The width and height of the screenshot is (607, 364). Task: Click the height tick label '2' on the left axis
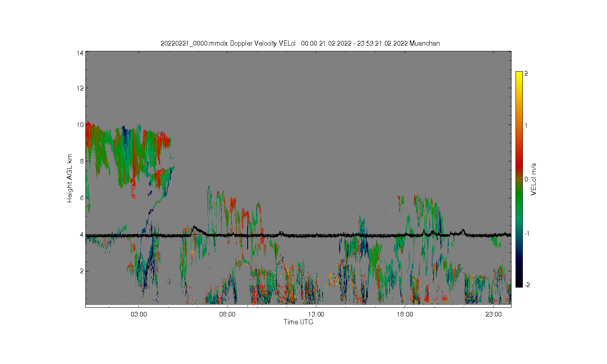tap(82, 271)
